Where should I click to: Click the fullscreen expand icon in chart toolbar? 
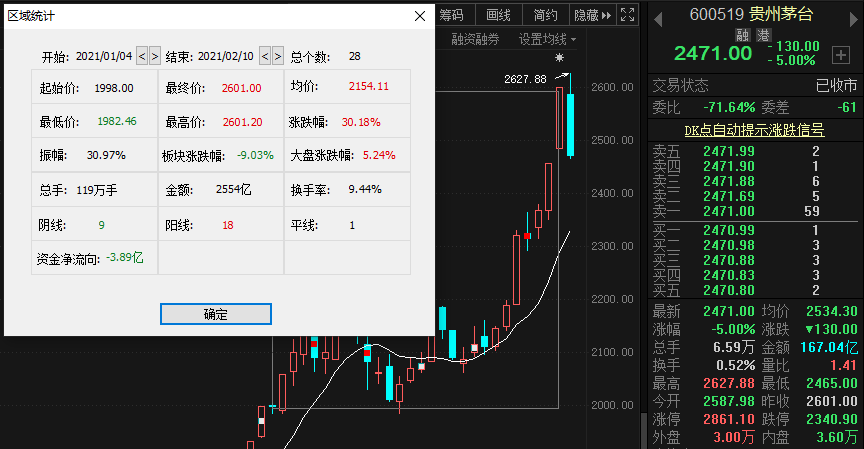[627, 15]
